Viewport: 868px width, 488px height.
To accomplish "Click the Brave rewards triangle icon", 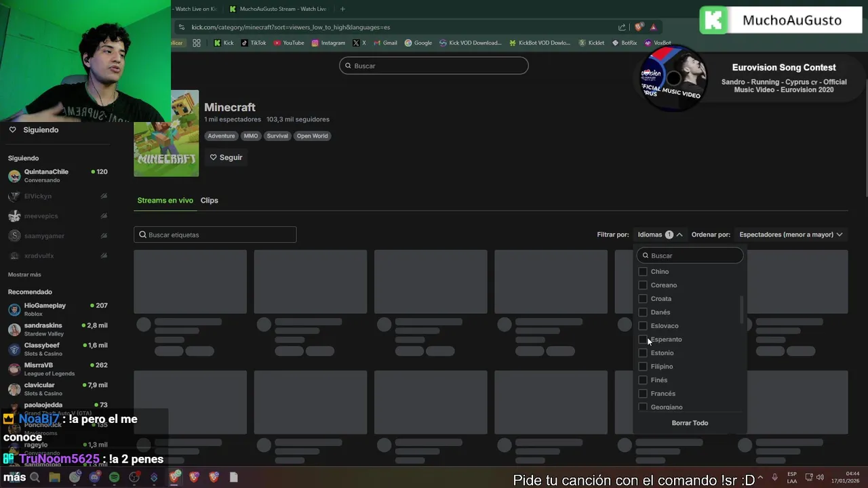I will click(x=653, y=27).
